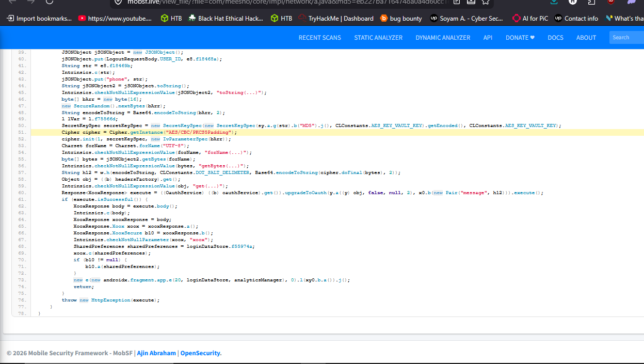644x364 pixels.
Task: Open the YouTube bookmark
Action: pos(115,19)
